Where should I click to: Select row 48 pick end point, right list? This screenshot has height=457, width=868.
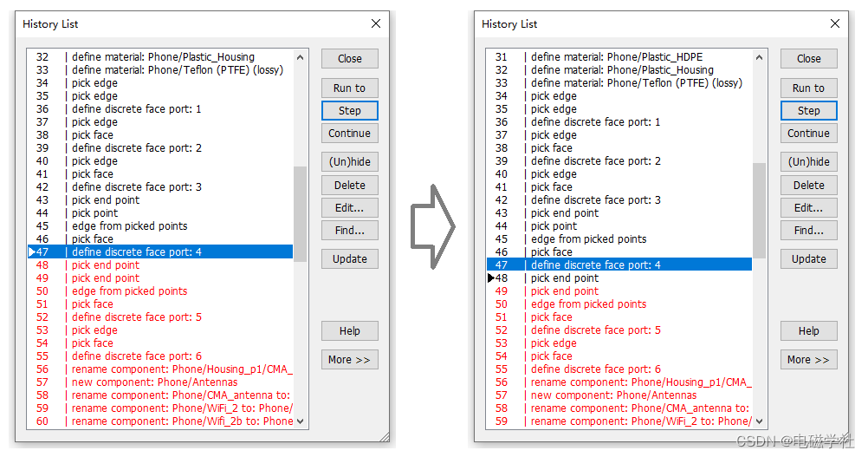click(x=619, y=278)
